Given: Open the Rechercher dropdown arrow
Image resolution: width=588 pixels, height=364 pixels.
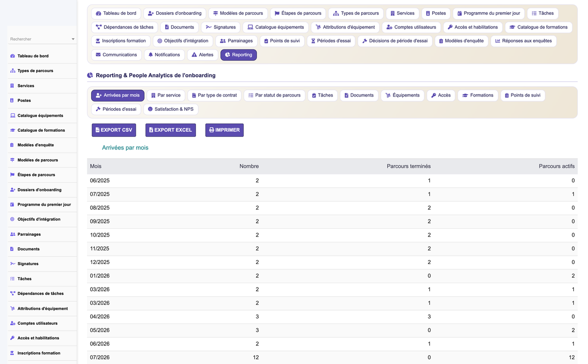Looking at the screenshot, I should (73, 39).
